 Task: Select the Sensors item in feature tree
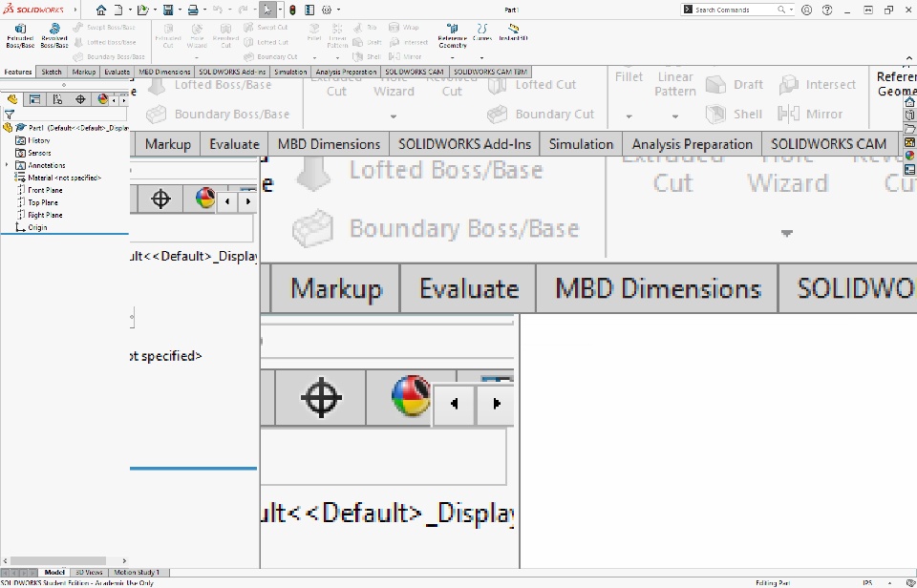point(34,153)
